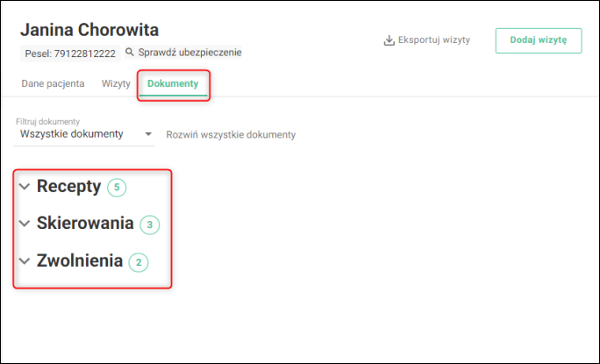This screenshot has height=364, width=600.
Task: Click the count badge 3 next to Skierowania
Action: pyautogui.click(x=150, y=225)
